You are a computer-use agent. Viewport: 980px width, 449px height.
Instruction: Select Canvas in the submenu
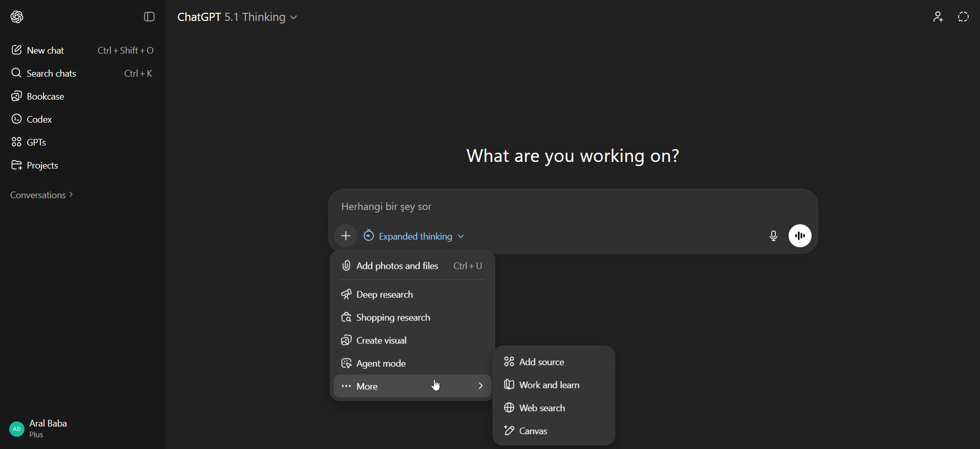click(533, 431)
